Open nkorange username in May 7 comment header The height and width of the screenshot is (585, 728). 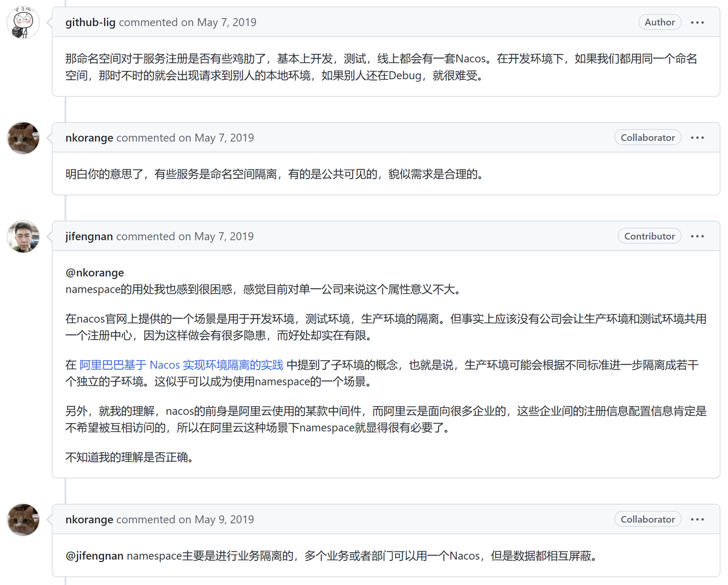click(x=89, y=138)
